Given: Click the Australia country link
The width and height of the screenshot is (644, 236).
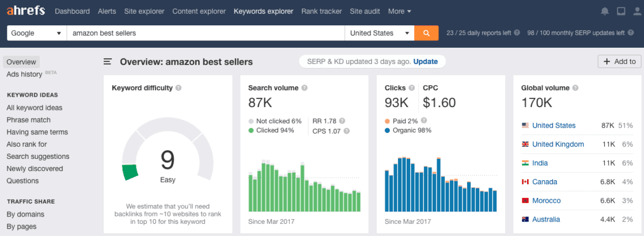Looking at the screenshot, I should [546, 219].
